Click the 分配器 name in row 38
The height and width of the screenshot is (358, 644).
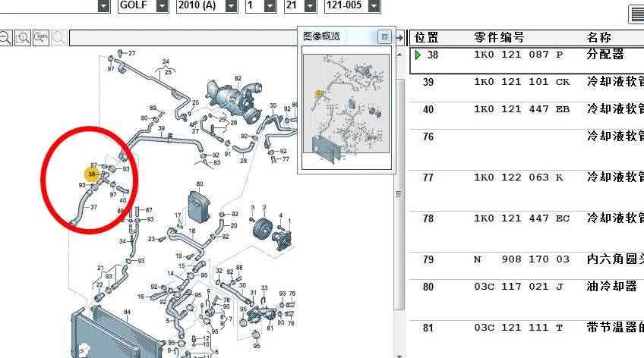[605, 54]
